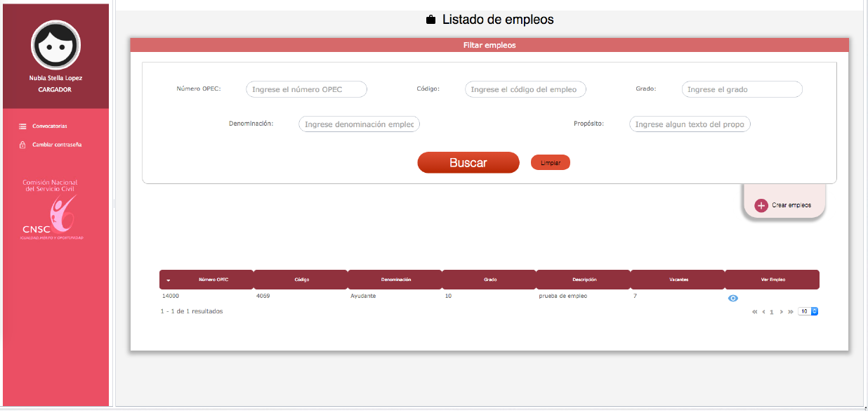Click the plus icon for Crear empleos

761,205
